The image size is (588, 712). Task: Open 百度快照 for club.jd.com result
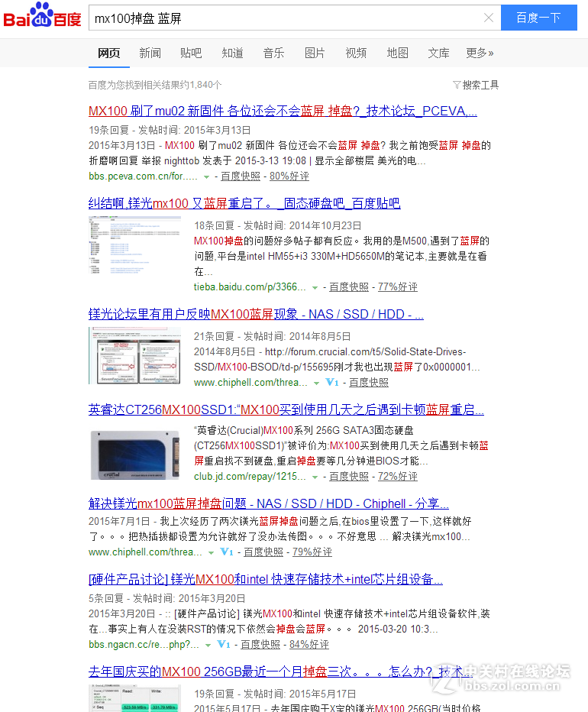[349, 477]
